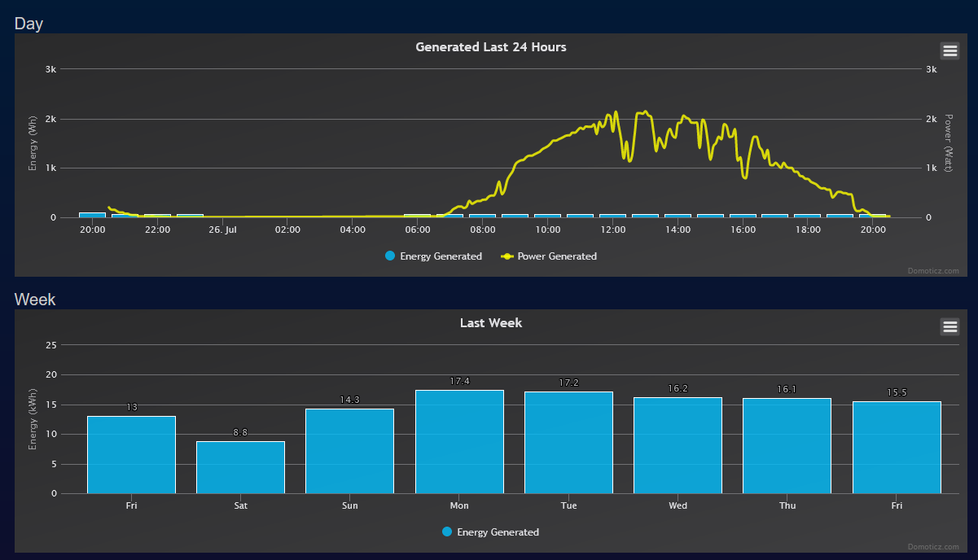The image size is (978, 560).
Task: Click the "Generated Last 24 Hours" chart title
Action: 491,47
